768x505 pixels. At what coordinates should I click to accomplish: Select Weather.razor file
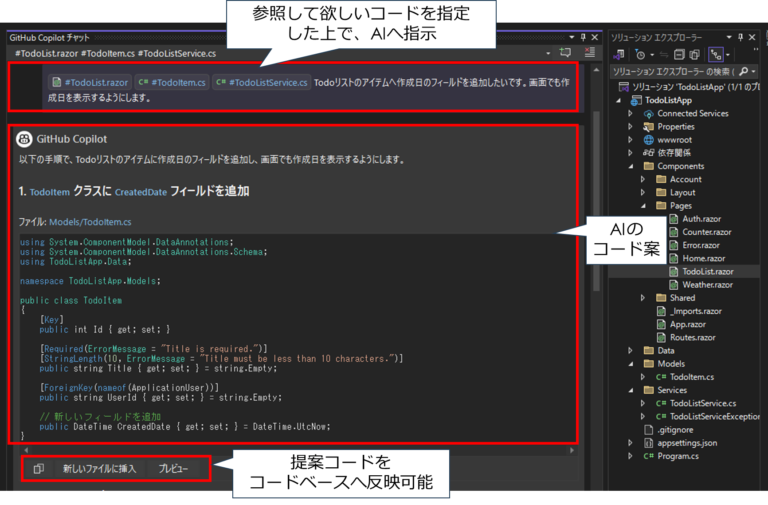(707, 285)
